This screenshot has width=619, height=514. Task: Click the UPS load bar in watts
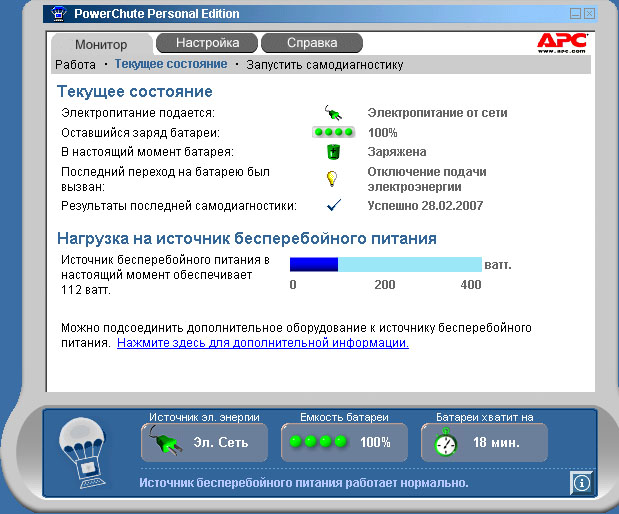386,264
